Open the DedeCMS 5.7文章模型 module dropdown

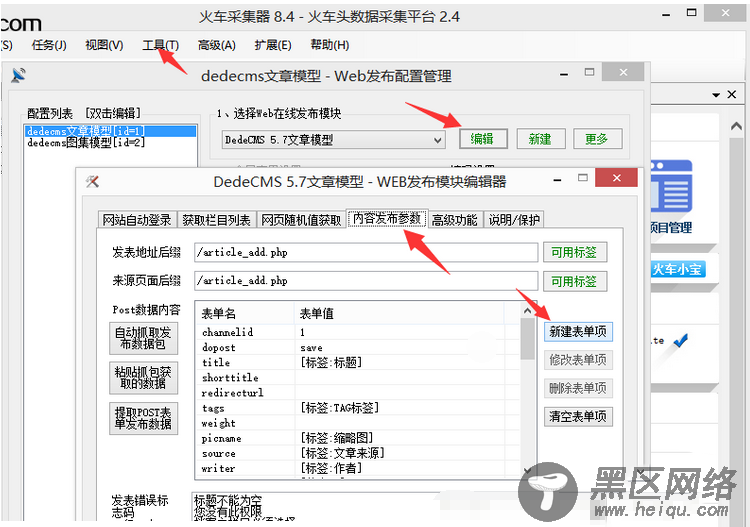tap(334, 140)
